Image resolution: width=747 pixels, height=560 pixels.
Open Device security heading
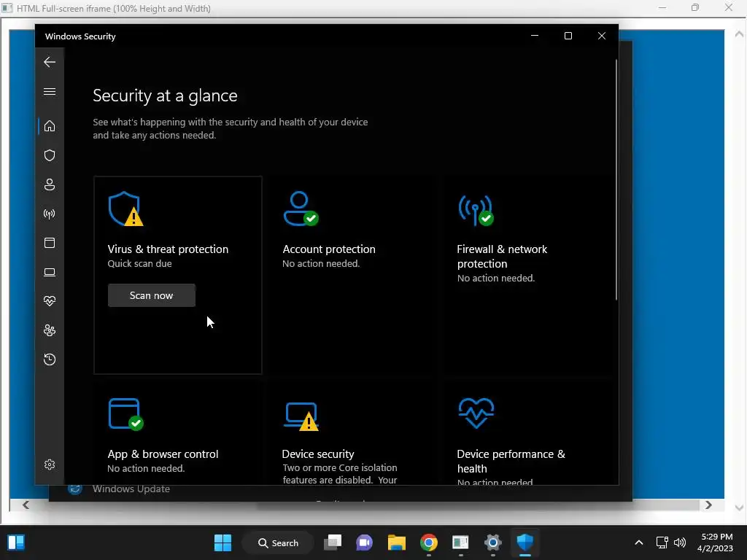pos(318,454)
